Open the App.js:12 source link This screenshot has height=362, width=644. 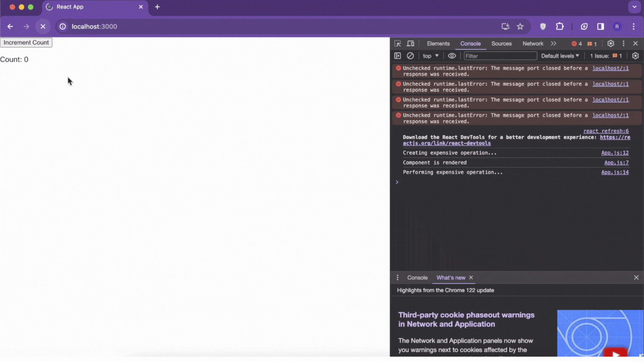click(x=615, y=153)
